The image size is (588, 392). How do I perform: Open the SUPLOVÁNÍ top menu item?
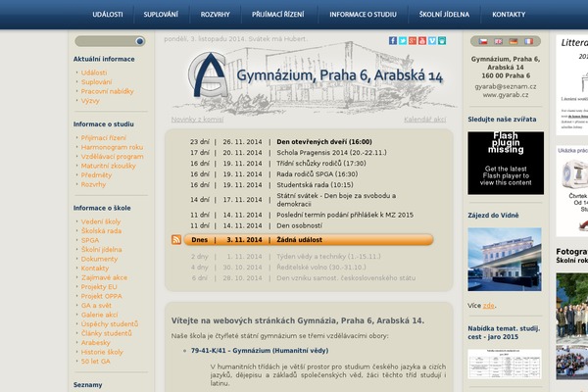(161, 15)
